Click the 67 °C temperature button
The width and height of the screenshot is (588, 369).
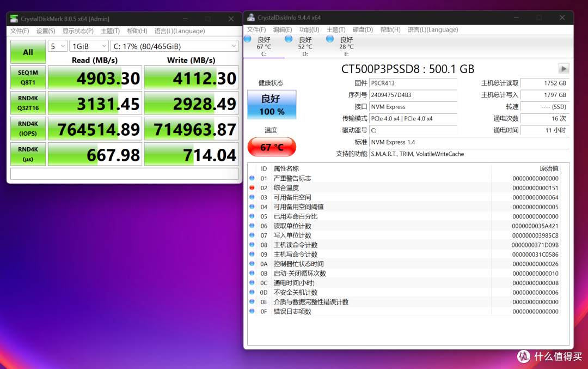click(x=272, y=147)
